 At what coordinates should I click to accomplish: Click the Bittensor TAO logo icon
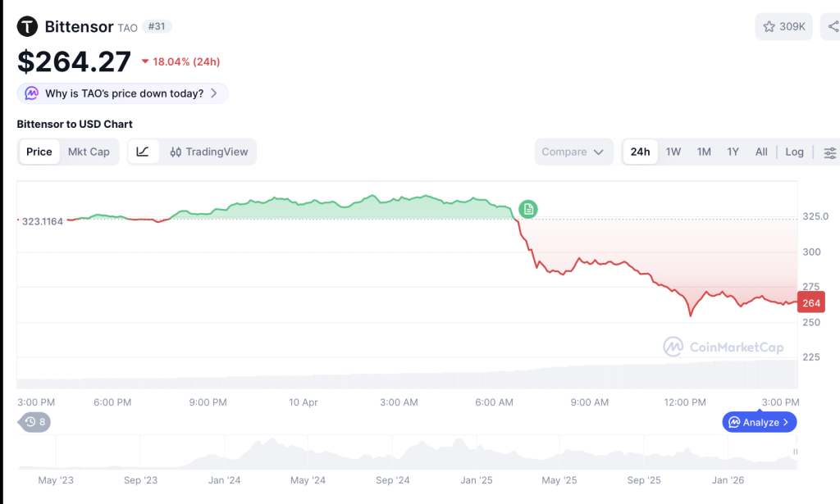(27, 26)
